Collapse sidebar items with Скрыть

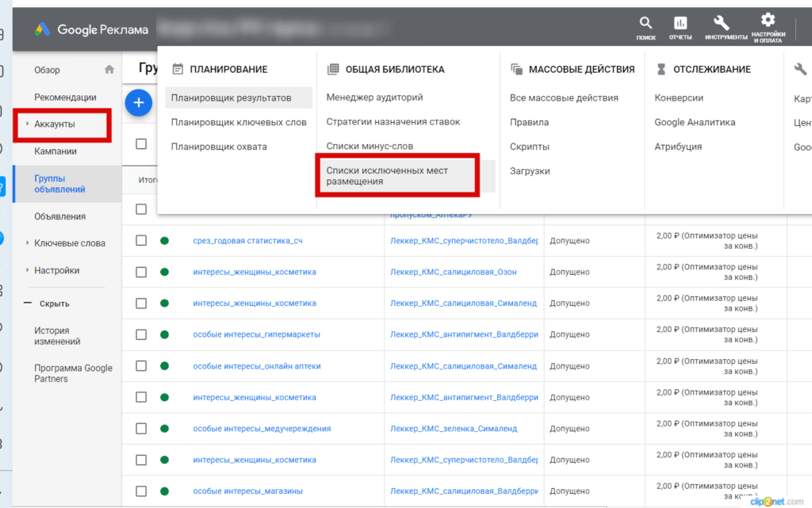47,304
